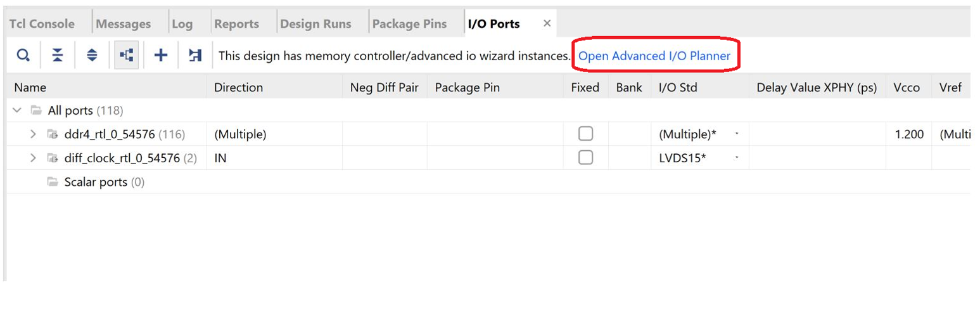This screenshot has width=980, height=310.
Task: Expand the ddr4_rtl_0_54576 port group
Action: (34, 134)
